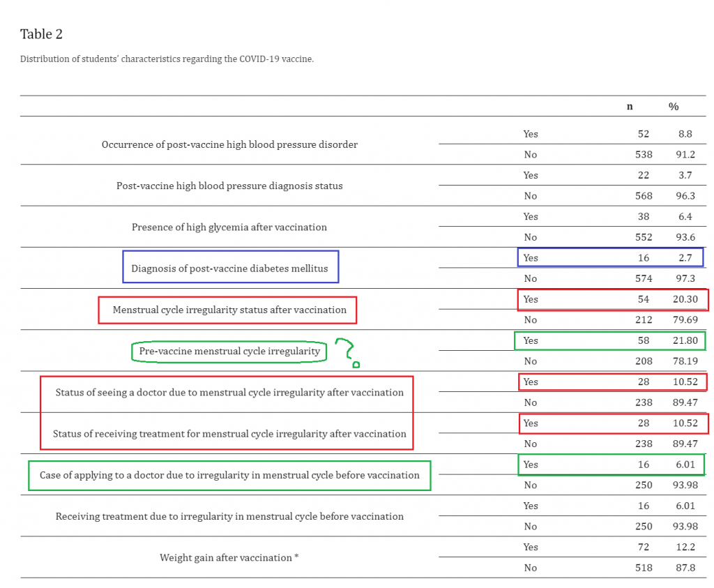The image size is (714, 588).
Task: Select the "%" column header
Action: pyautogui.click(x=674, y=107)
